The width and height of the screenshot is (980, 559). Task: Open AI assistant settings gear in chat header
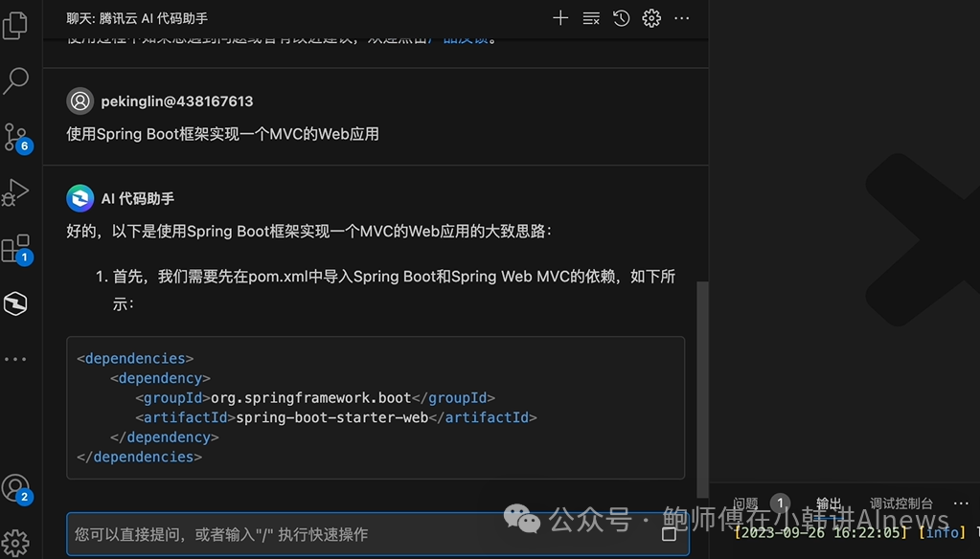pyautogui.click(x=651, y=18)
